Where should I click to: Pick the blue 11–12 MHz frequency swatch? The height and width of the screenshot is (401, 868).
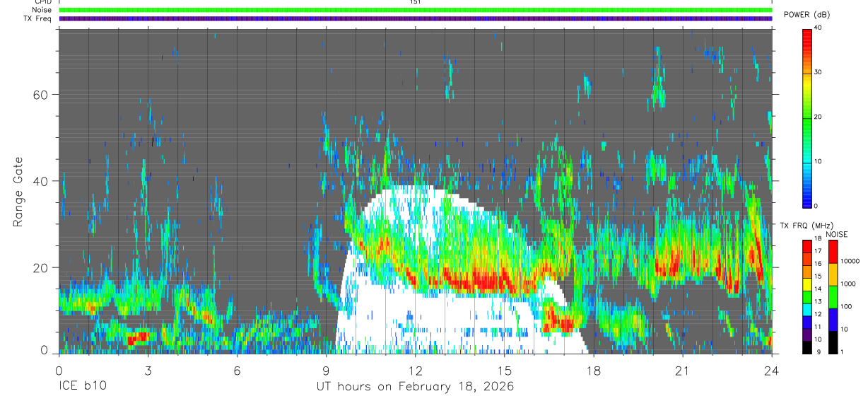[x=807, y=321]
